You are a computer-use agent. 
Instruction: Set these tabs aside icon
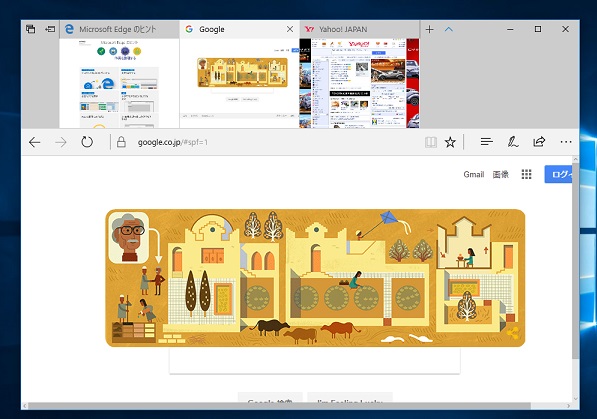pyautogui.click(x=50, y=29)
